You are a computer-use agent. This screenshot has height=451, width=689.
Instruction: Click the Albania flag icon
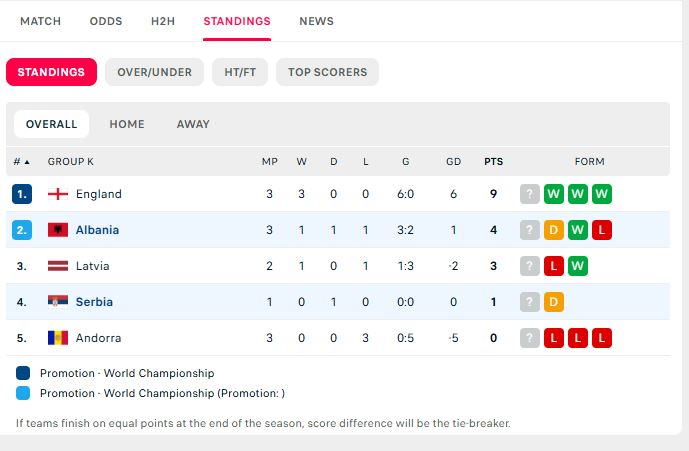(x=58, y=230)
